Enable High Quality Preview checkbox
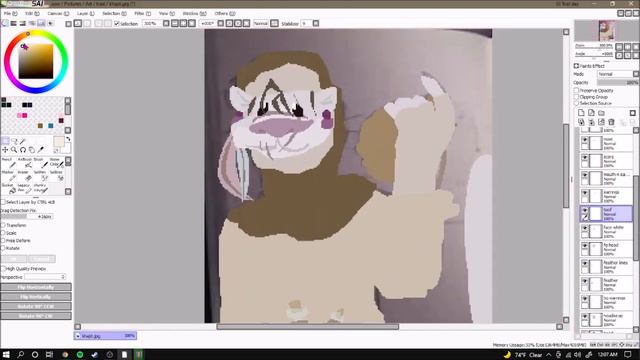Image resolution: width=640 pixels, height=360 pixels. point(3,269)
